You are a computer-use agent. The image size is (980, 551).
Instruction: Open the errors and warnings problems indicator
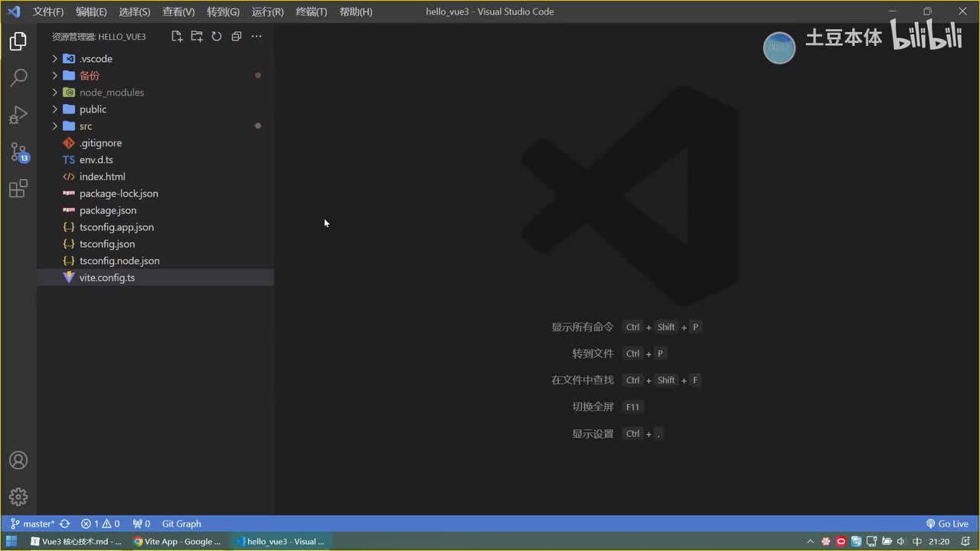click(100, 523)
